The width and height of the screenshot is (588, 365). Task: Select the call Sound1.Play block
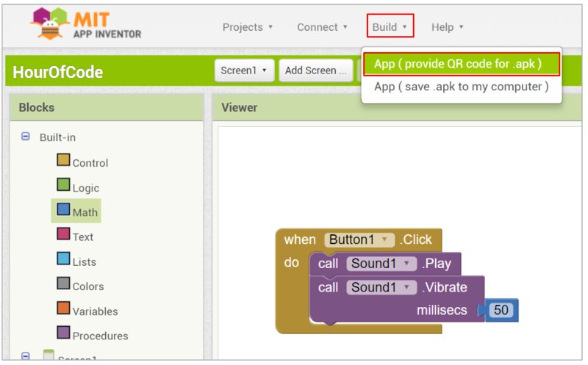[327, 264]
